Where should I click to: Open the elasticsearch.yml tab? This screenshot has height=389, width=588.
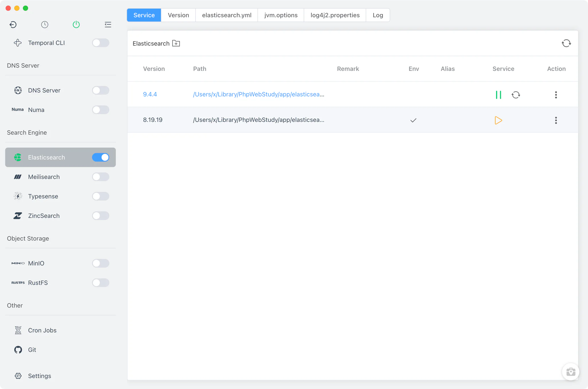pyautogui.click(x=227, y=15)
